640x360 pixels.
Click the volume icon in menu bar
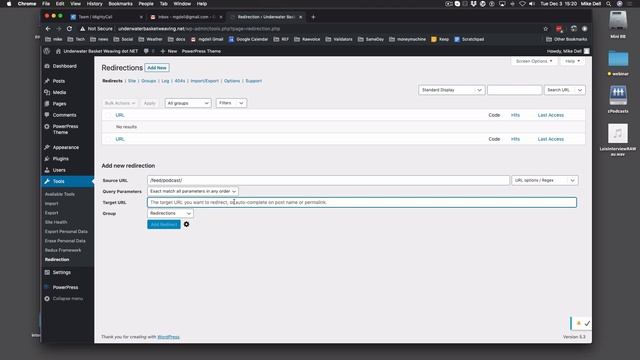[x=532, y=4]
